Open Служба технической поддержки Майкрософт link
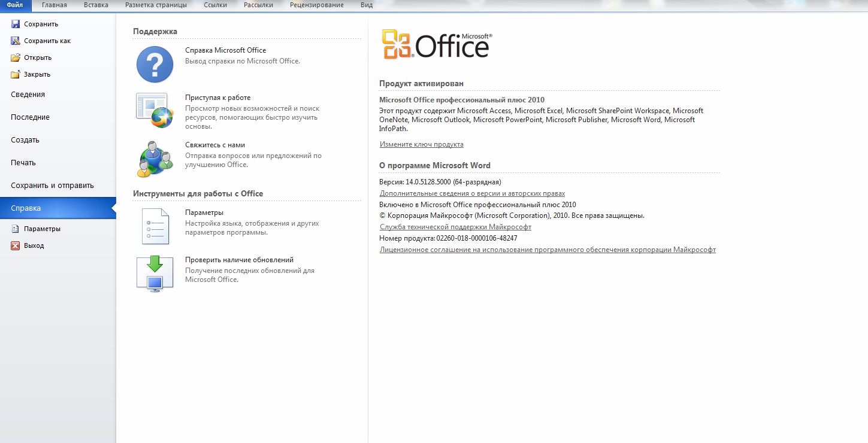This screenshot has width=868, height=443. pos(456,227)
